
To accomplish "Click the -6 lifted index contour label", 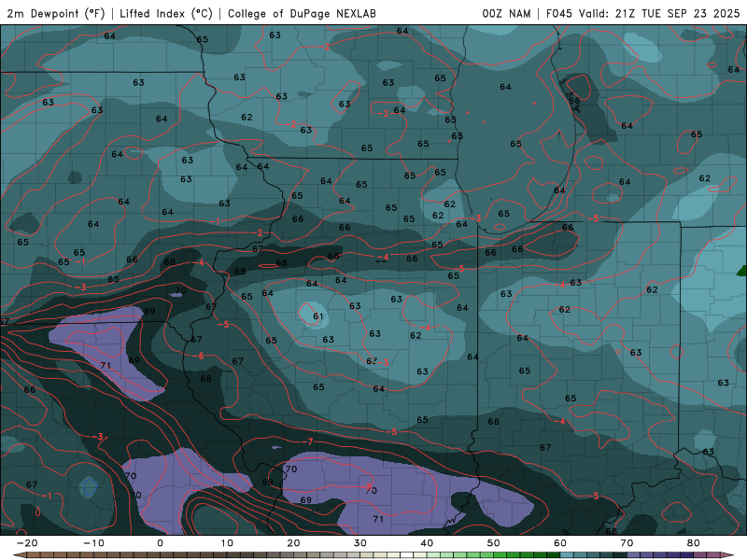I will coord(198,356).
